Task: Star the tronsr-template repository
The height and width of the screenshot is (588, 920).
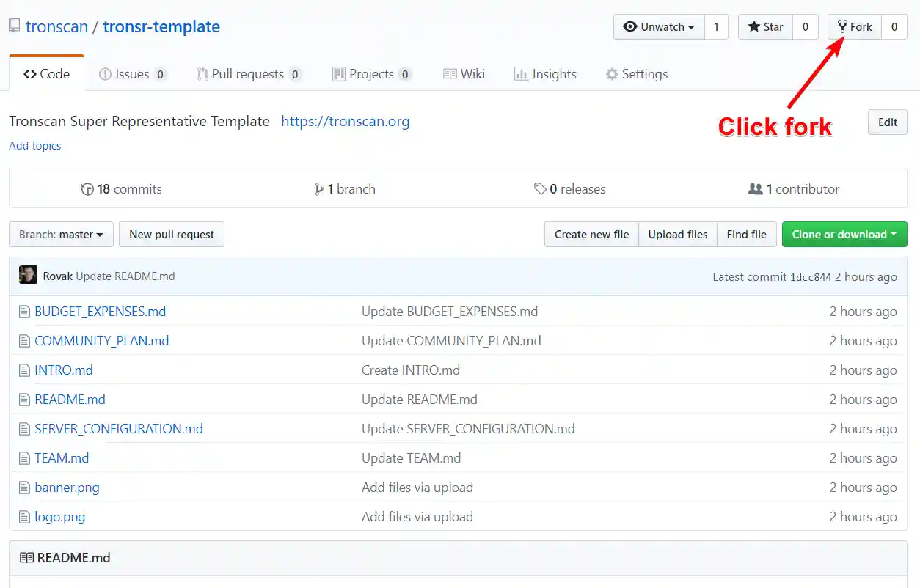Action: 765,27
